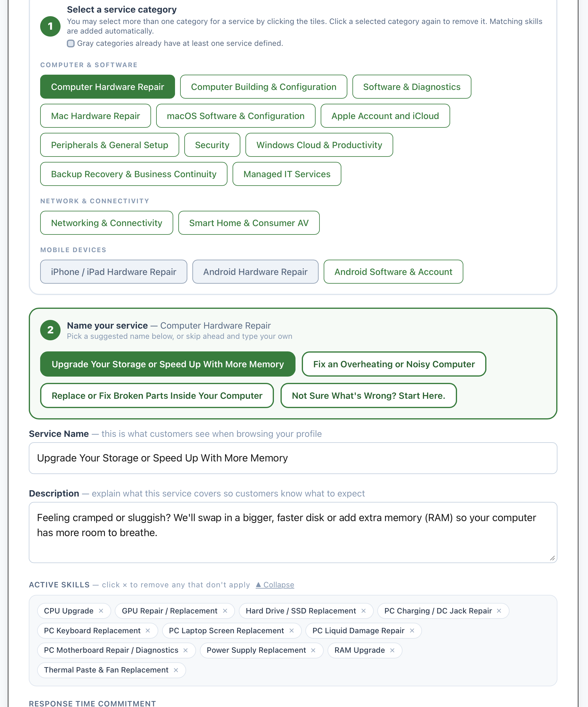Select the Networking & Connectivity category
The width and height of the screenshot is (588, 707).
(x=106, y=223)
